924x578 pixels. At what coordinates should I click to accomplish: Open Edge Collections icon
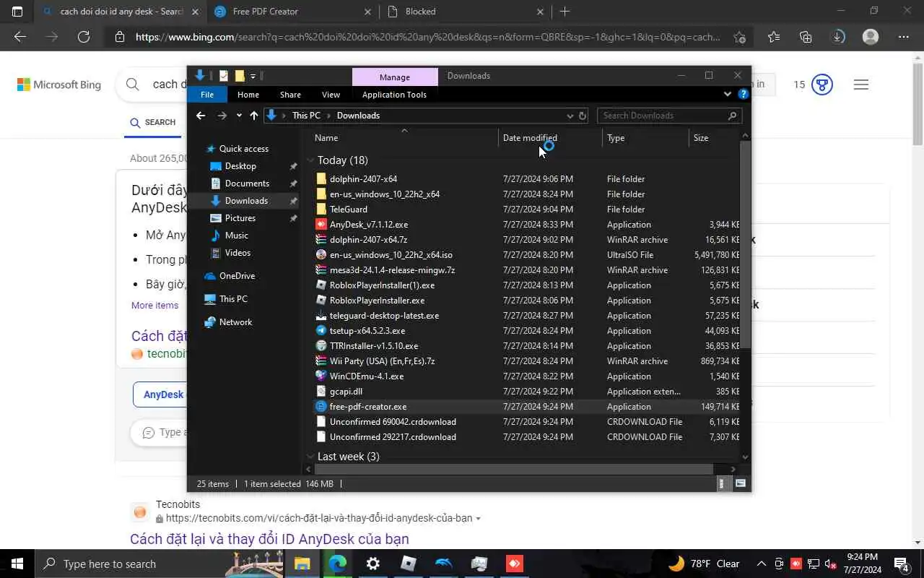(x=806, y=37)
